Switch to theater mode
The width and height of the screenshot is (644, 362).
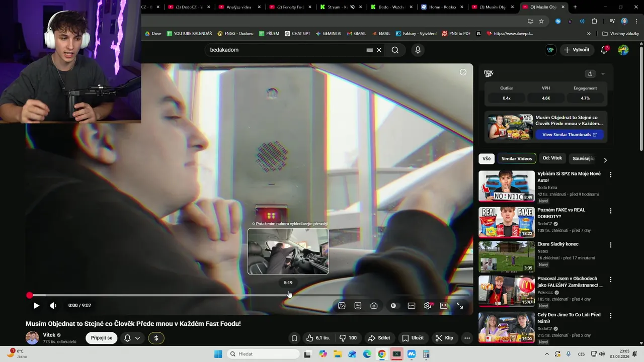(x=444, y=305)
